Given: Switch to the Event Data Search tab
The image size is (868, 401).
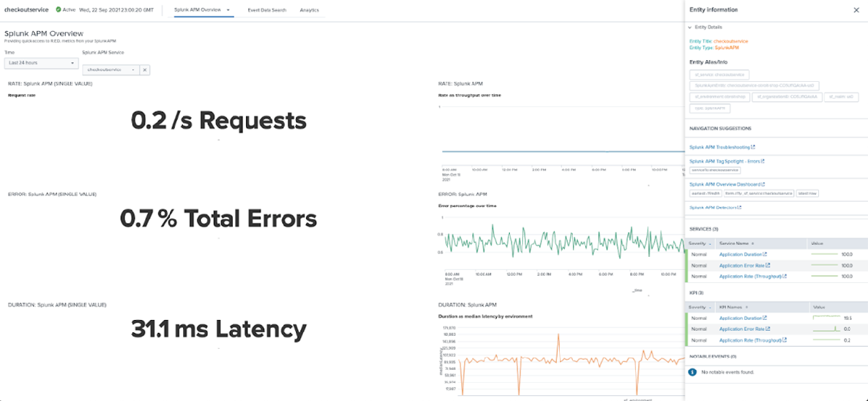Looking at the screenshot, I should tap(266, 11).
